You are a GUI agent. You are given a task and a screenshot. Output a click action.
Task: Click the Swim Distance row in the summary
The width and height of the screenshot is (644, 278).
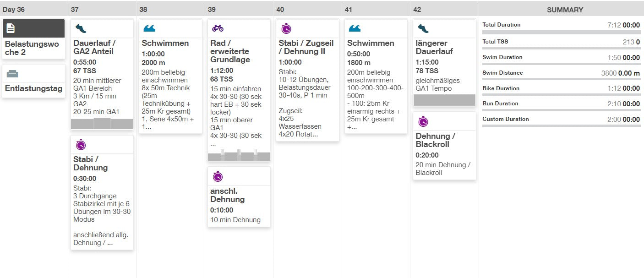pos(561,72)
